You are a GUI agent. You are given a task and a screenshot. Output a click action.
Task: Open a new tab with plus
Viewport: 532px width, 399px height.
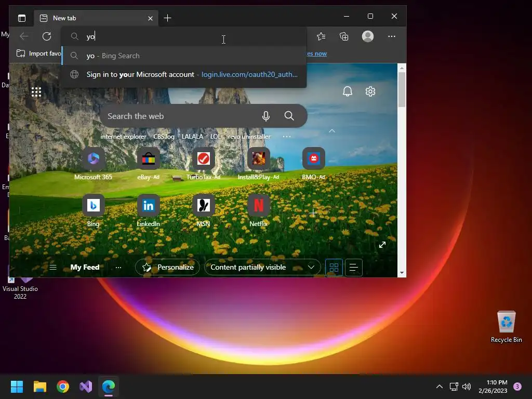(167, 18)
